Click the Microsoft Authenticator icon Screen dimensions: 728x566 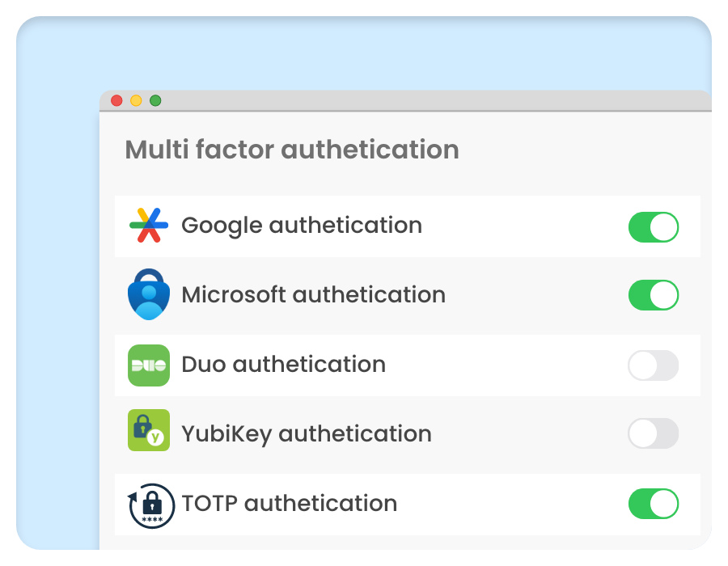(x=149, y=295)
